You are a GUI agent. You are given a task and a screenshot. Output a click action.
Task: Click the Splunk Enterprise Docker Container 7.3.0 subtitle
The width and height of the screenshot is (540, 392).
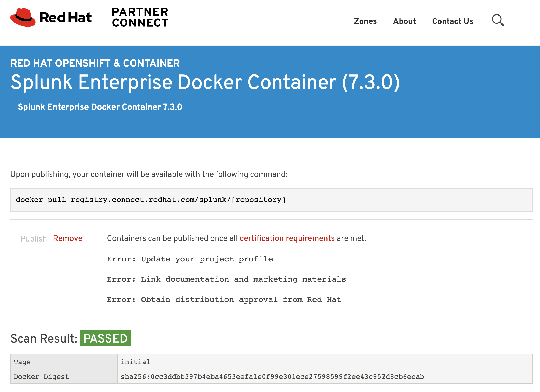(100, 107)
